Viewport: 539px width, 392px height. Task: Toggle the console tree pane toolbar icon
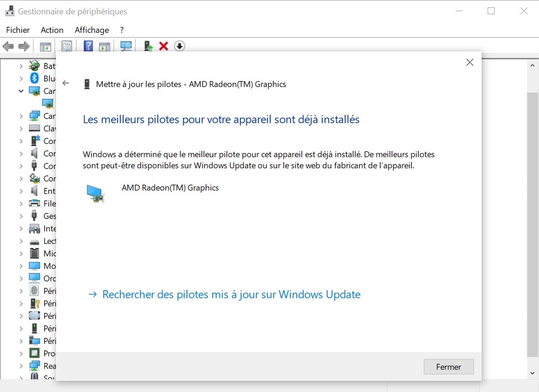tap(45, 46)
